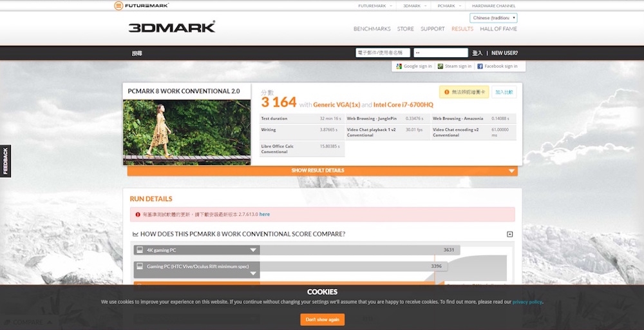Open the FUTUREMARK top dropdown menu
Image resolution: width=644 pixels, height=330 pixels.
coord(375,6)
